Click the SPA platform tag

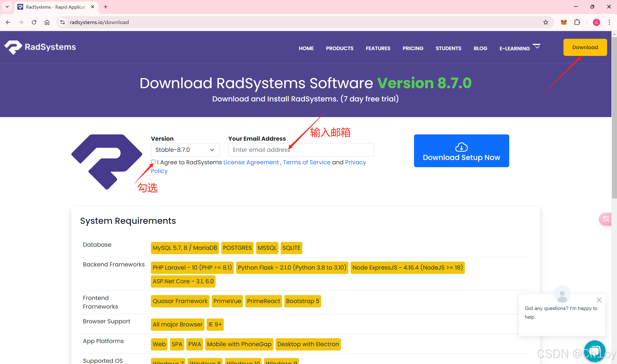pos(177,344)
